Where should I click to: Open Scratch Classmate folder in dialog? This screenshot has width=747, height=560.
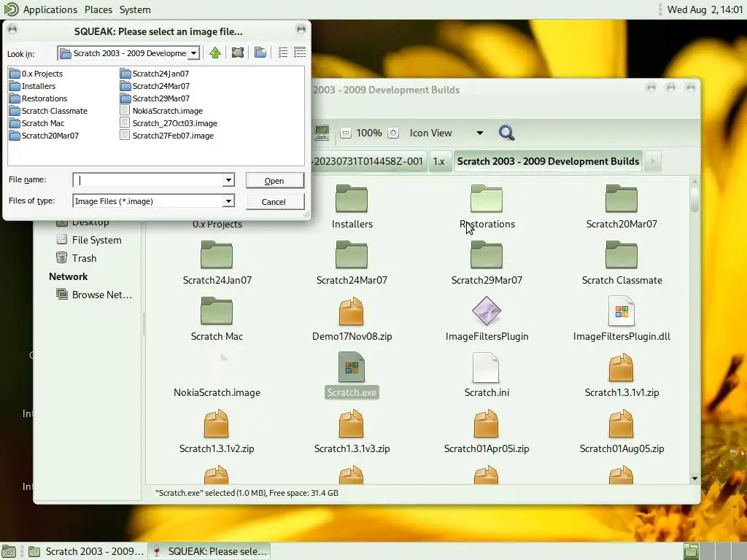click(x=49, y=111)
